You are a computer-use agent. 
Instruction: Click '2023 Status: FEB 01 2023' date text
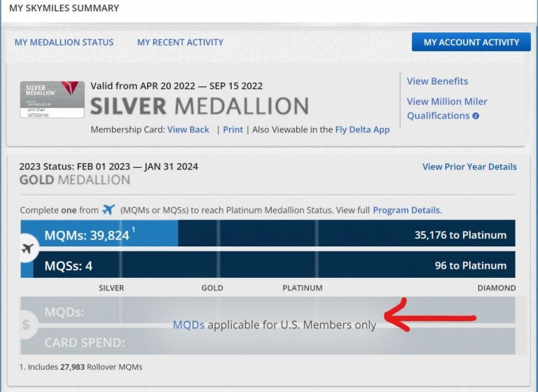[x=109, y=167]
